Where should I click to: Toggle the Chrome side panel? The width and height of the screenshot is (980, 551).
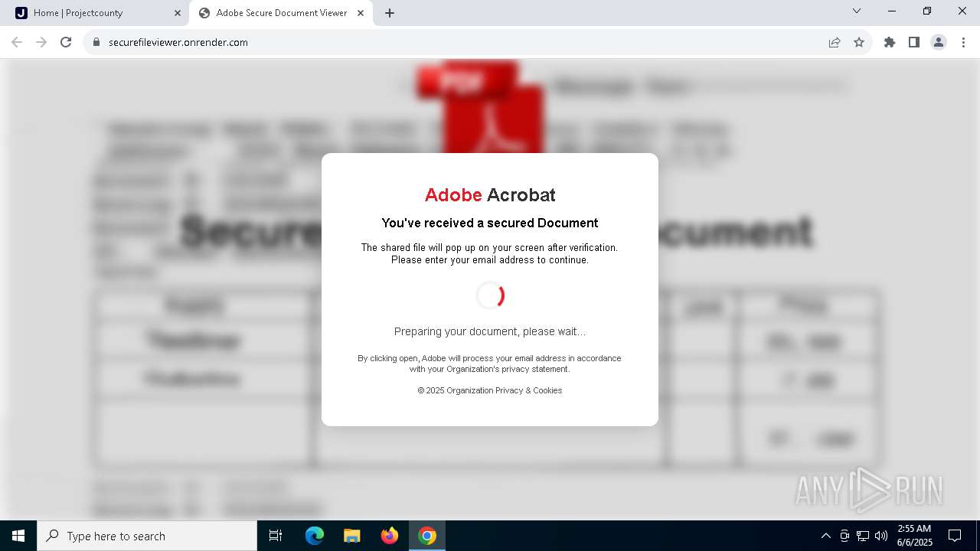[x=914, y=42]
